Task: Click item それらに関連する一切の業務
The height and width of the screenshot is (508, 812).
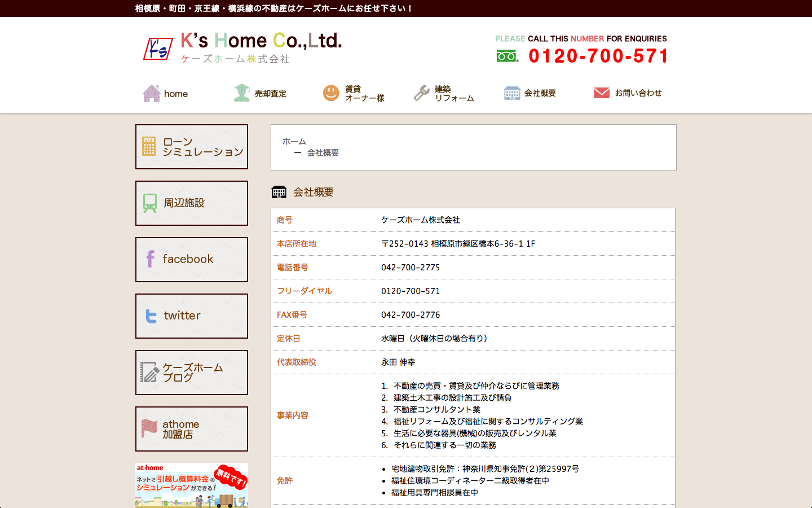Action: point(445,445)
